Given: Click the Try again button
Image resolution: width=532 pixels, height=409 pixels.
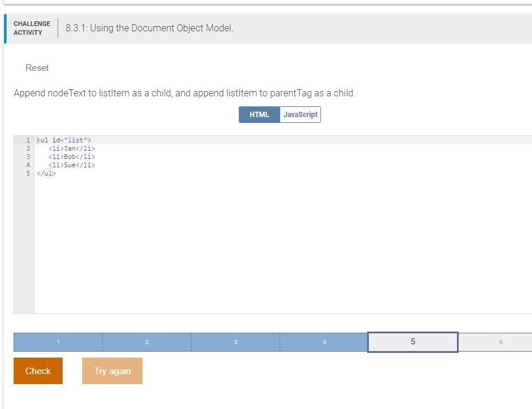Looking at the screenshot, I should pos(112,371).
